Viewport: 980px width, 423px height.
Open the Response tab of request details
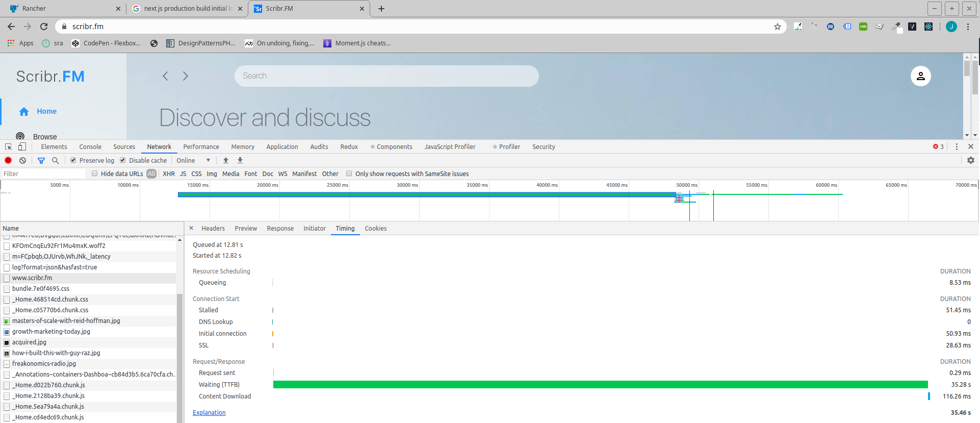pyautogui.click(x=280, y=229)
